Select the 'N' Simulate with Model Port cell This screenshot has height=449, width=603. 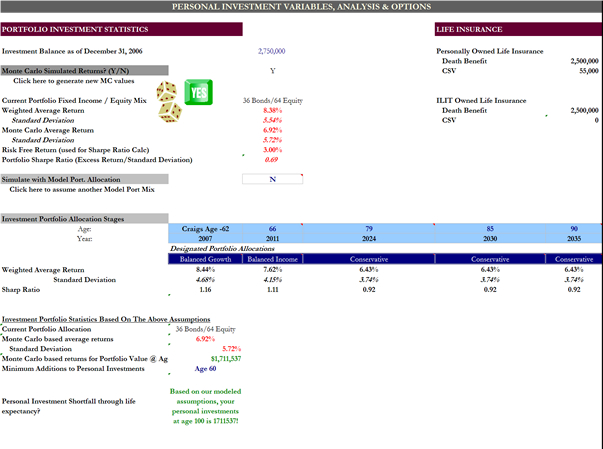[272, 179]
